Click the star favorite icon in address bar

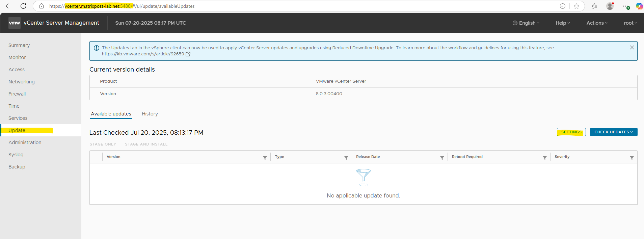pyautogui.click(x=576, y=6)
